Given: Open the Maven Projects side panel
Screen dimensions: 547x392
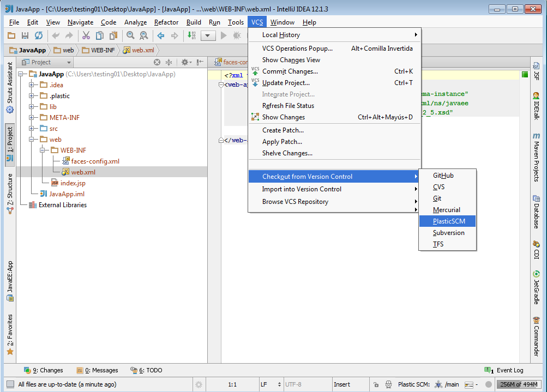Looking at the screenshot, I should click(536, 157).
